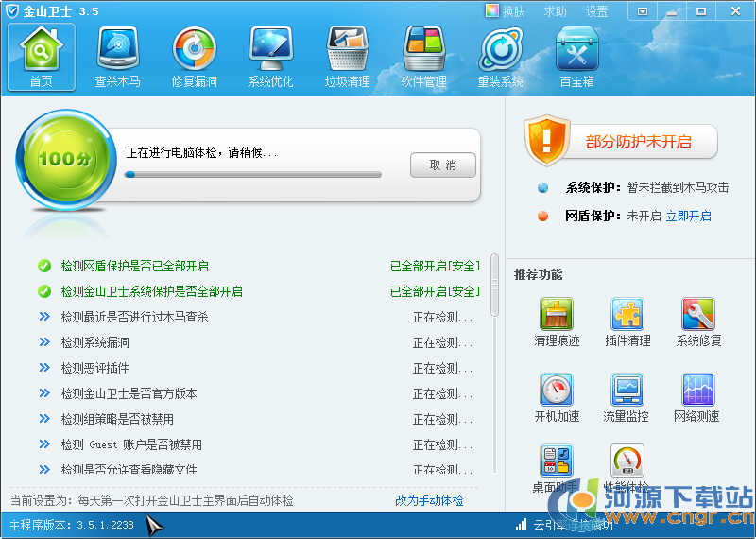Click green check beside 检测金山卫士系统保护
756x539 pixels.
point(44,291)
